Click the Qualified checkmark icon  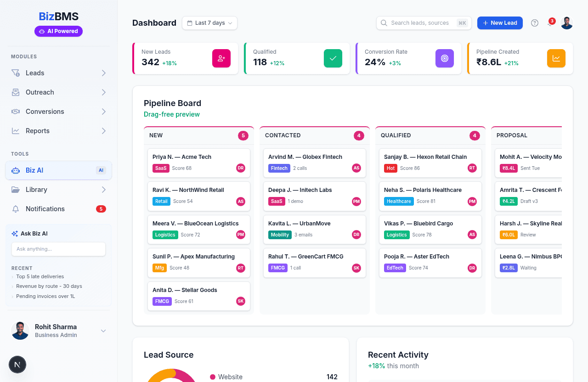coord(333,58)
